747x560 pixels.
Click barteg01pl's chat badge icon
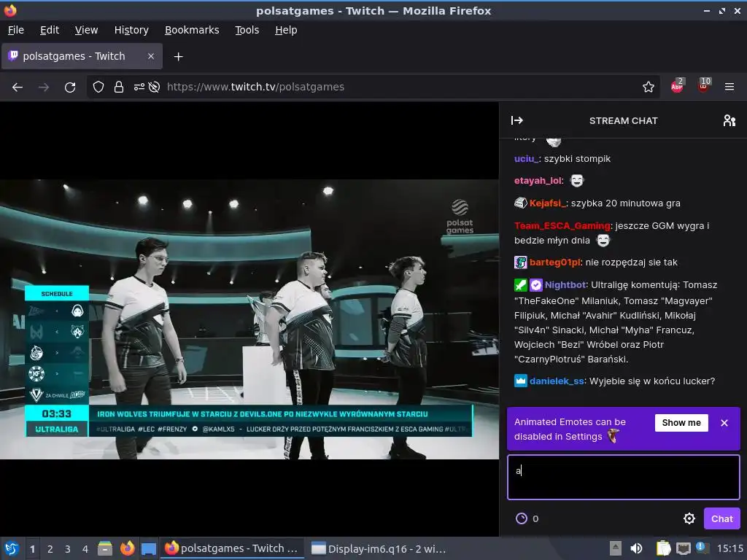click(520, 262)
